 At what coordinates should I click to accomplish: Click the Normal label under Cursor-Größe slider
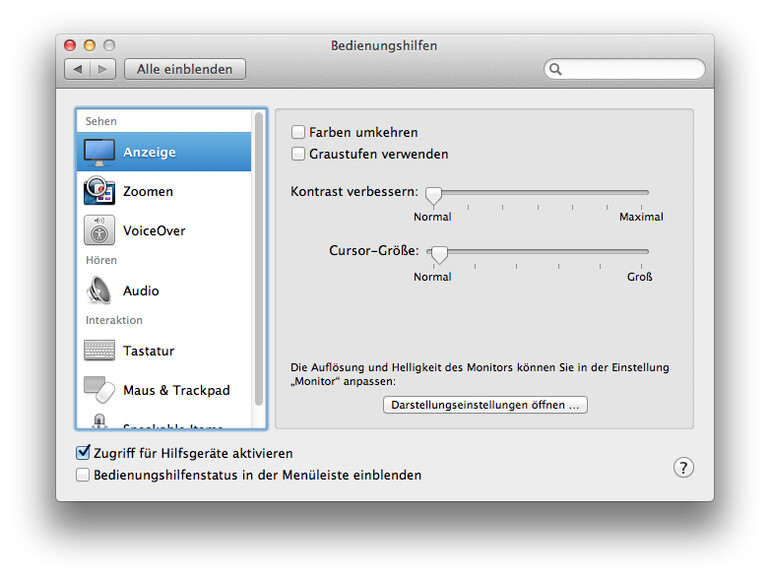432,276
